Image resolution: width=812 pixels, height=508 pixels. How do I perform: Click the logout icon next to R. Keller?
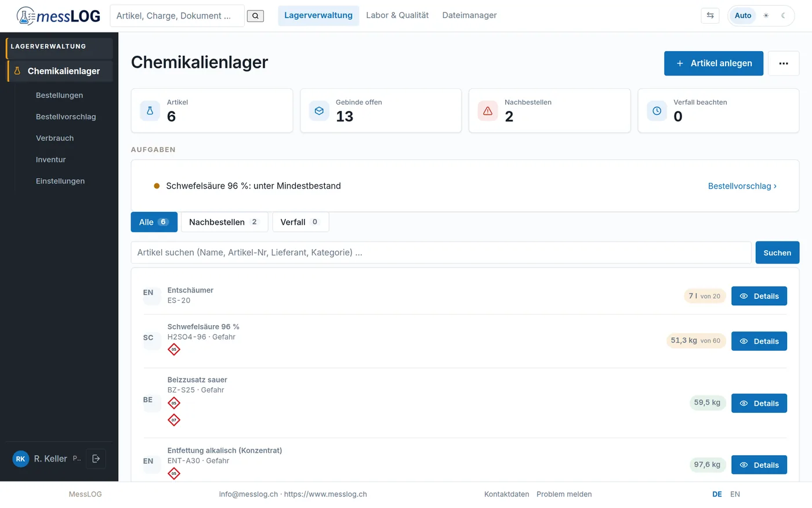coord(96,459)
